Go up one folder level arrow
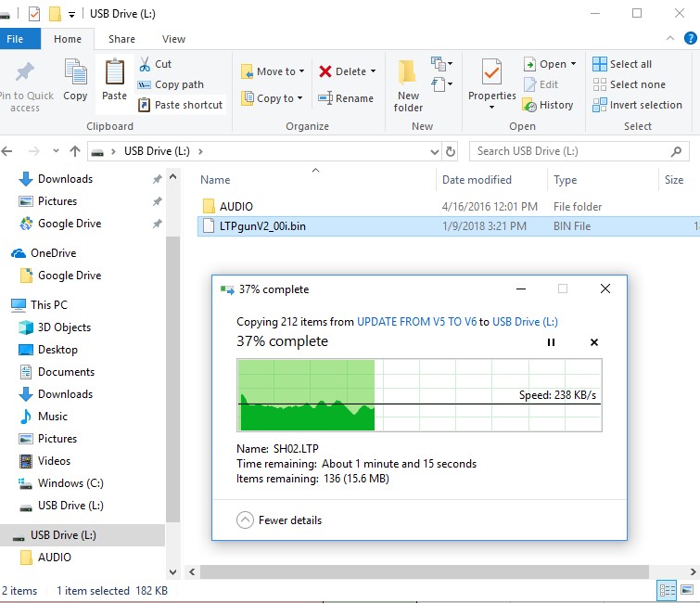 coord(74,151)
